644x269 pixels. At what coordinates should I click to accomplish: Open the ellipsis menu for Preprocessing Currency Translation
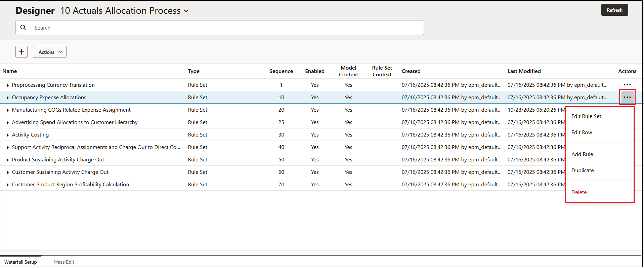pos(627,85)
